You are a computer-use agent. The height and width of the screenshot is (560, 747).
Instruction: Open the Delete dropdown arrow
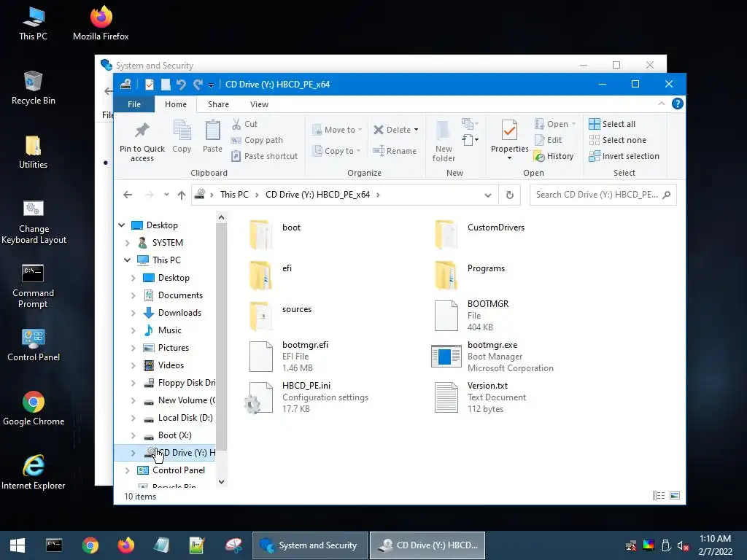(416, 130)
